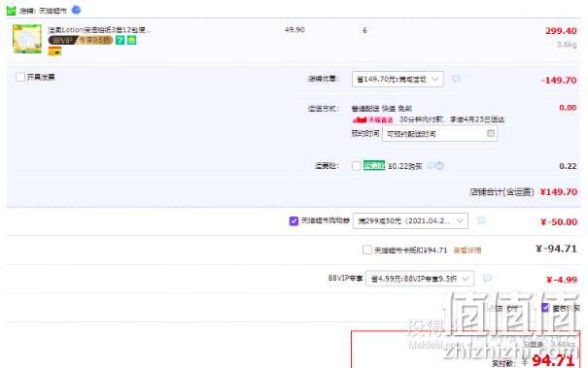The height and width of the screenshot is (368, 588).
Task: Click the 88VIP 专享9.5折 badge
Action: click(x=81, y=40)
